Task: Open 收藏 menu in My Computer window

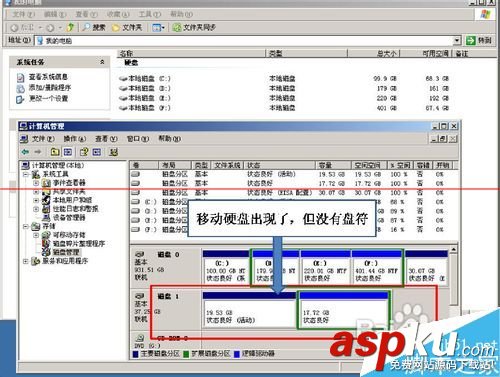Action: click(x=118, y=14)
